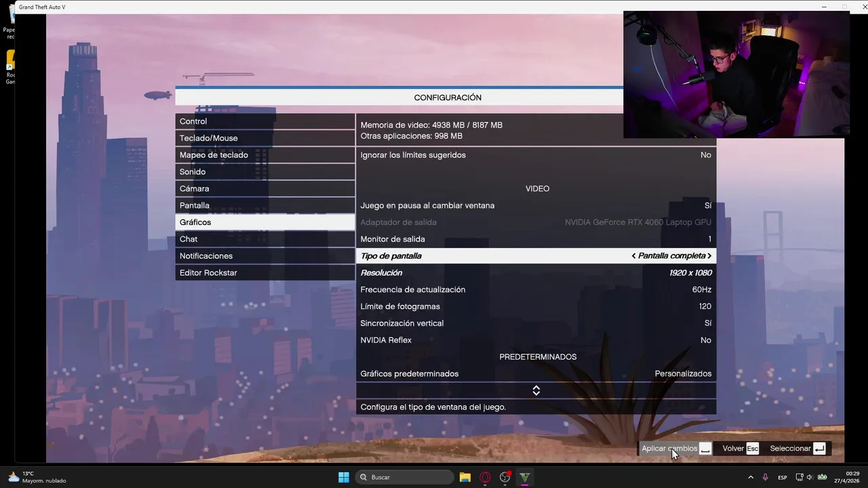Click the spacebar key icon by Aplicar cambios
This screenshot has height=488, width=868.
pos(705,449)
